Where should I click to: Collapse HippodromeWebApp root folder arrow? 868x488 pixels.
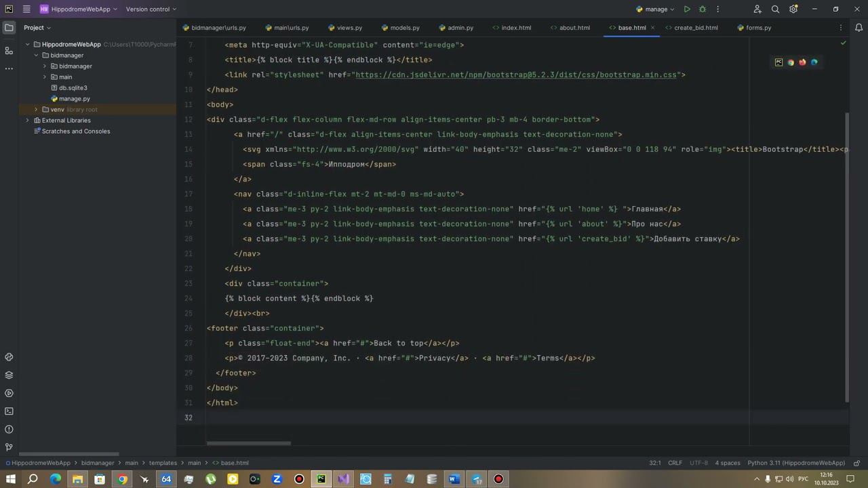[x=28, y=45]
